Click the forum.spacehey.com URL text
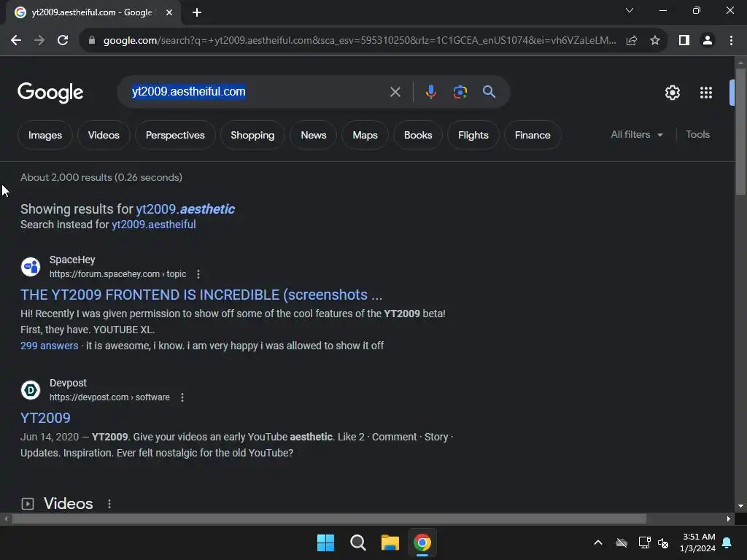747x560 pixels. [117, 274]
